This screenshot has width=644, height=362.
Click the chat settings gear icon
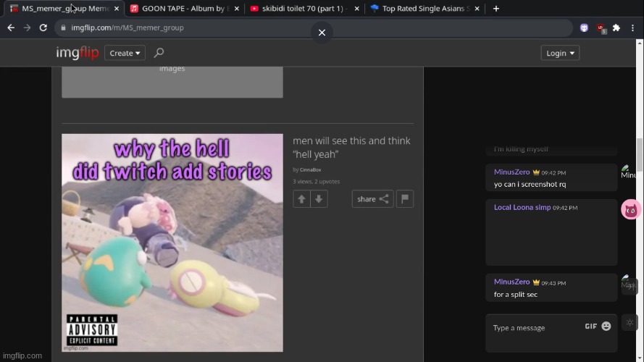tap(630, 323)
